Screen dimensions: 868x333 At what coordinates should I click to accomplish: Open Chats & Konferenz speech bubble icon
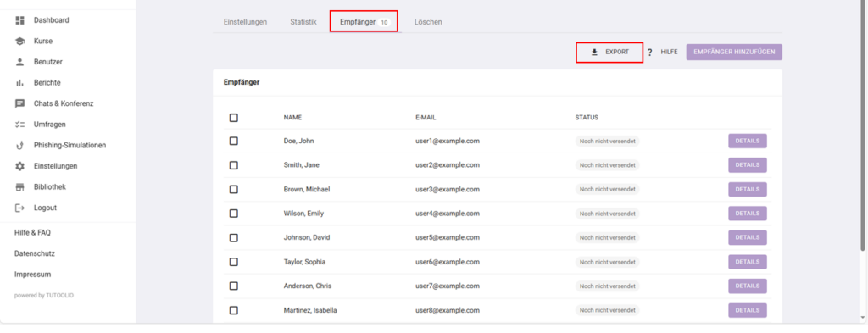(20, 103)
